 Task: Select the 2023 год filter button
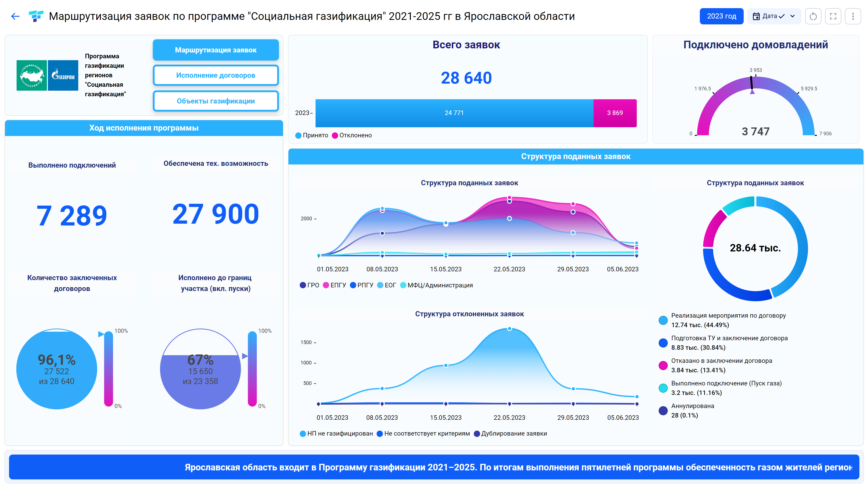click(722, 16)
